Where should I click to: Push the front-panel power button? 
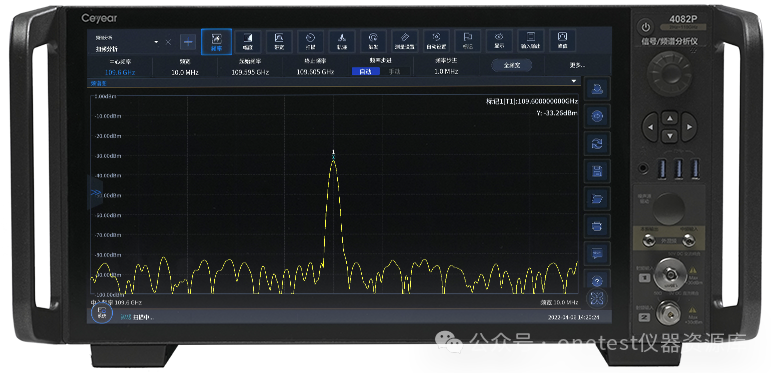[645, 27]
